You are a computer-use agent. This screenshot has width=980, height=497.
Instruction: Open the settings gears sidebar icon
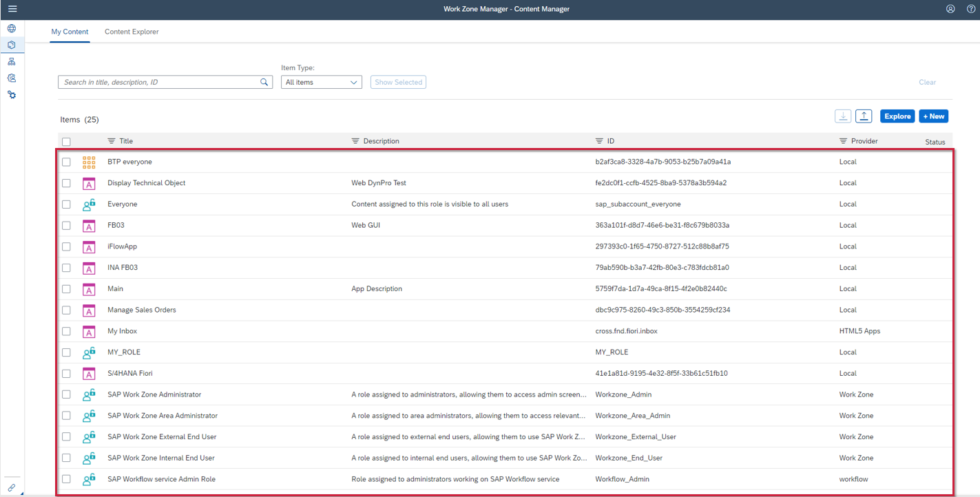[12, 94]
